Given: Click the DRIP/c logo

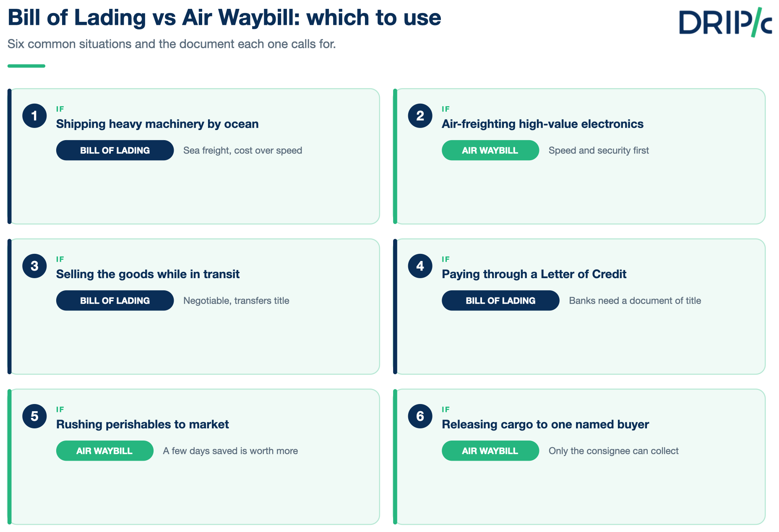Looking at the screenshot, I should coord(725,22).
